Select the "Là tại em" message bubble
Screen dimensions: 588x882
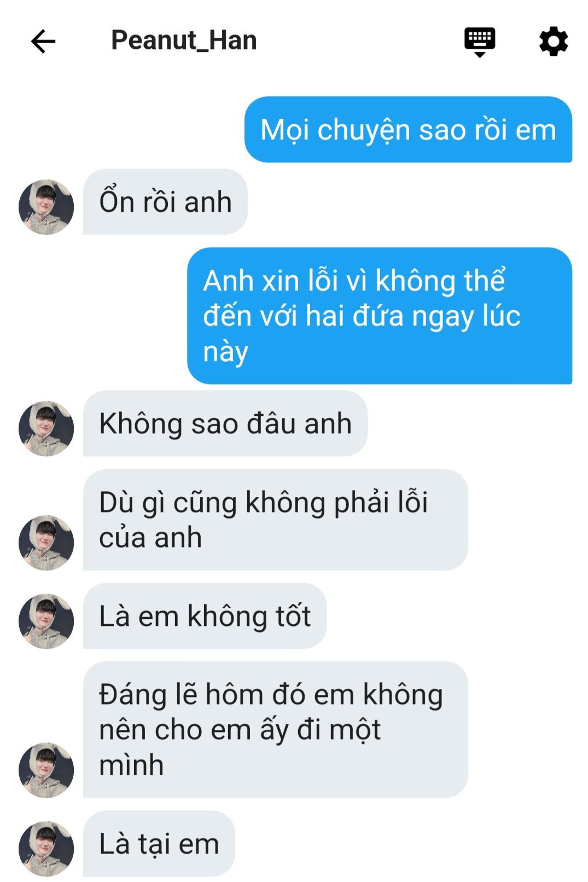[159, 844]
